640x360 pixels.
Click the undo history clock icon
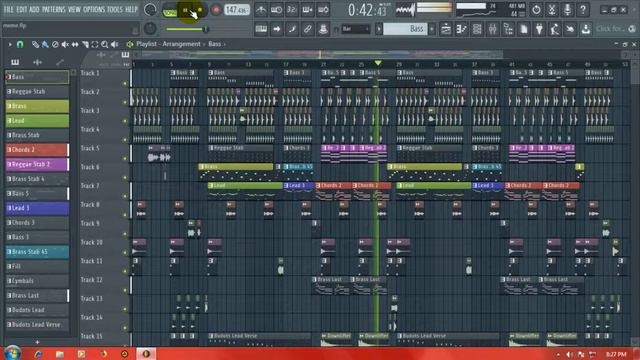tap(536, 9)
